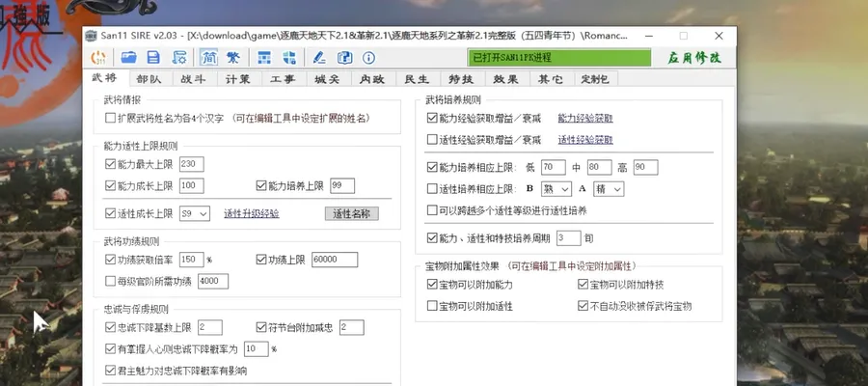Toggle 君主魅力对忠诚下降概率有影响 checkbox
The width and height of the screenshot is (868, 386).
pos(110,370)
